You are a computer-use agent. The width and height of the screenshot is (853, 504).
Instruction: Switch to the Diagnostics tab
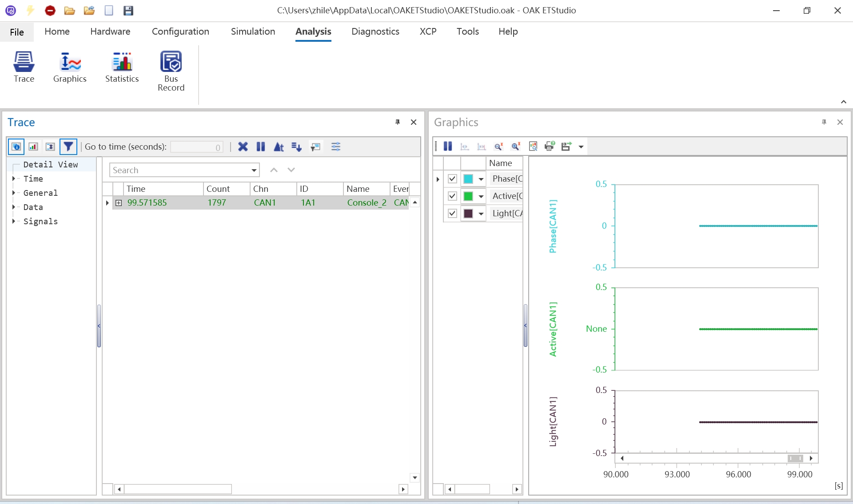(375, 32)
